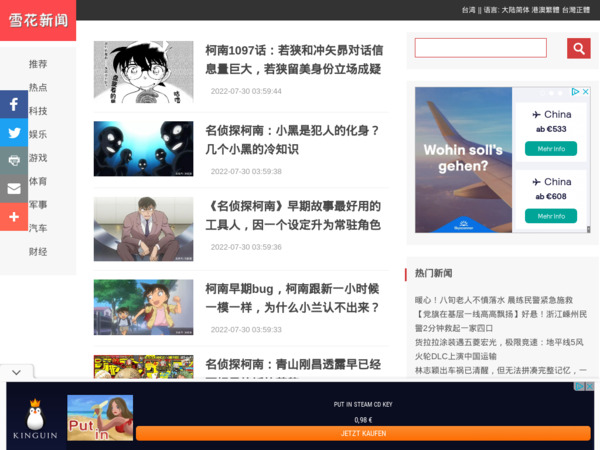
Task: Collapse bottom ad with chevron tab
Action: coord(16,372)
